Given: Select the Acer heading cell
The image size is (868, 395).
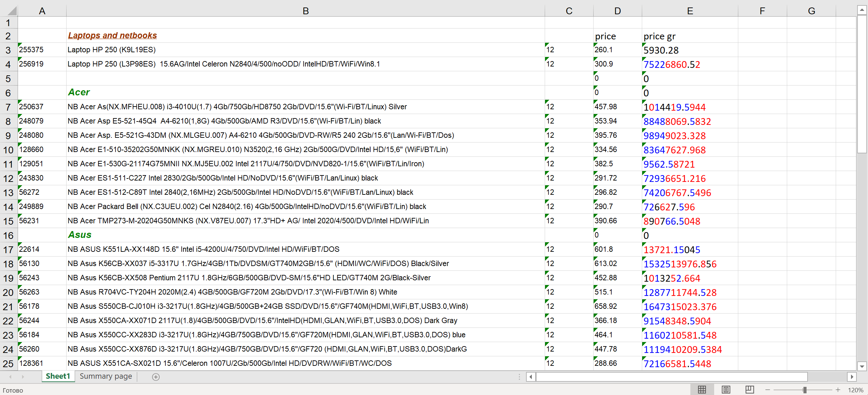Looking at the screenshot, I should (x=79, y=92).
